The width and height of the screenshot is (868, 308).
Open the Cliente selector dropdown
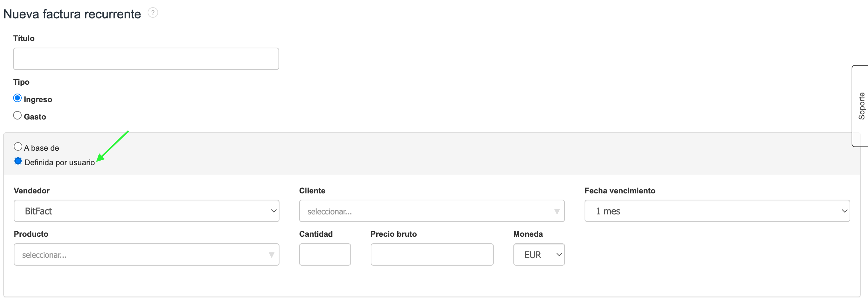[x=431, y=211]
